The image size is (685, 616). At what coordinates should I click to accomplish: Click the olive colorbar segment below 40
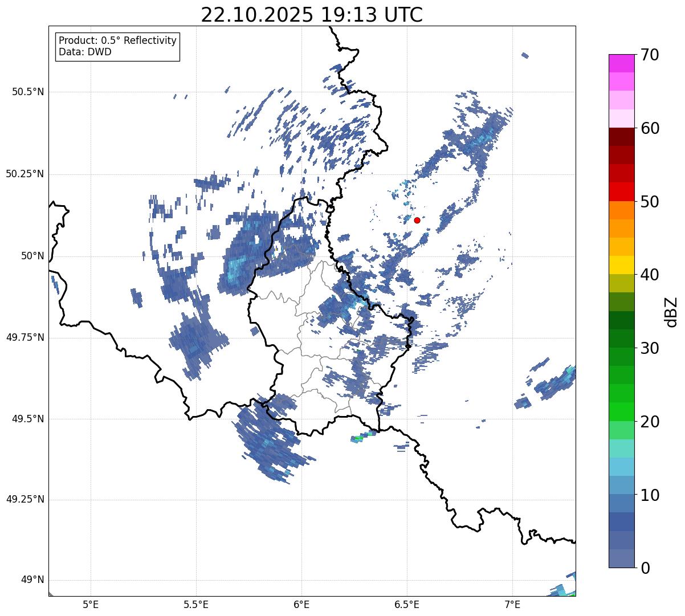tap(622, 283)
